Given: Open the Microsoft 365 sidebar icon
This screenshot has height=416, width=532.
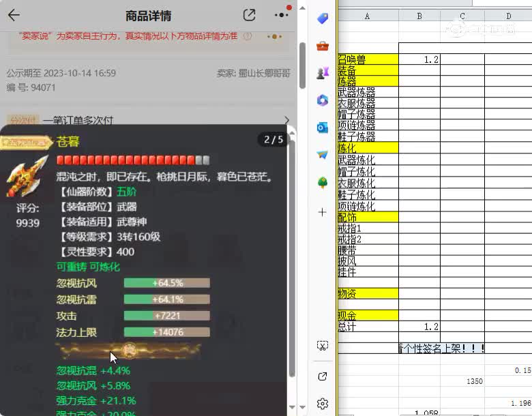Looking at the screenshot, I should pos(323,100).
